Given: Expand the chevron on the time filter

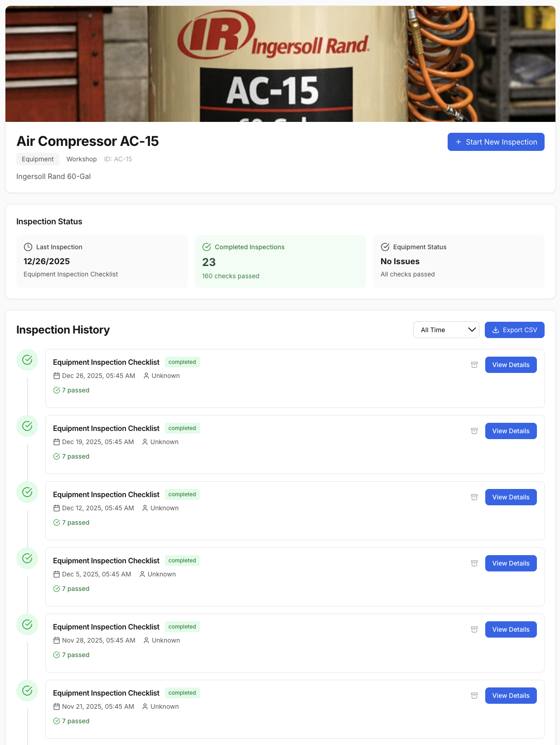Looking at the screenshot, I should coord(471,329).
